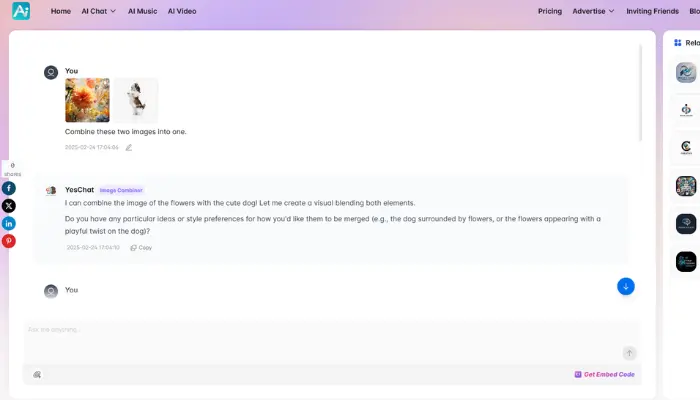Image resolution: width=700 pixels, height=400 pixels.
Task: Open the Pricing link
Action: pyautogui.click(x=550, y=11)
